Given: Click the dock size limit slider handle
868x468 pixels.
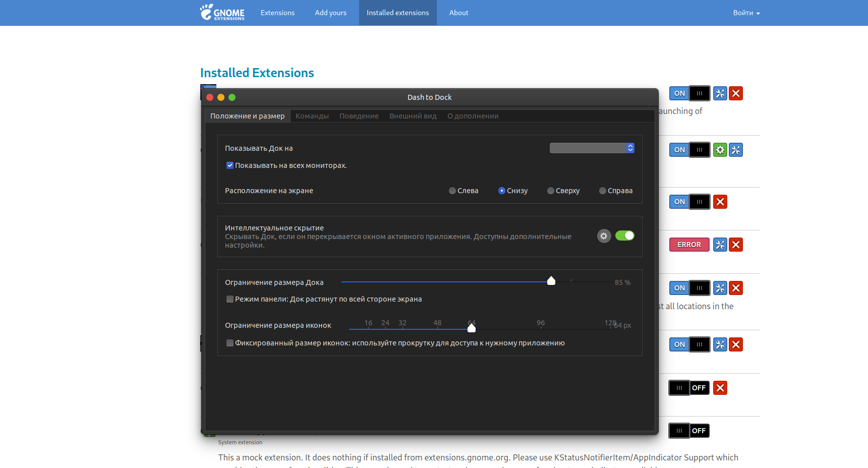Looking at the screenshot, I should 551,281.
